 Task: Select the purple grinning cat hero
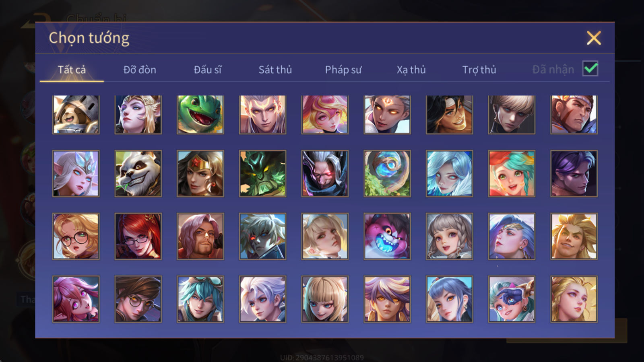tap(387, 236)
